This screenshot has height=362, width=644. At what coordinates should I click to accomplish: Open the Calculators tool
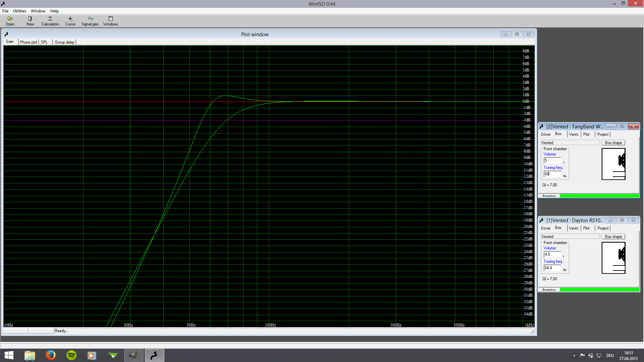click(50, 21)
